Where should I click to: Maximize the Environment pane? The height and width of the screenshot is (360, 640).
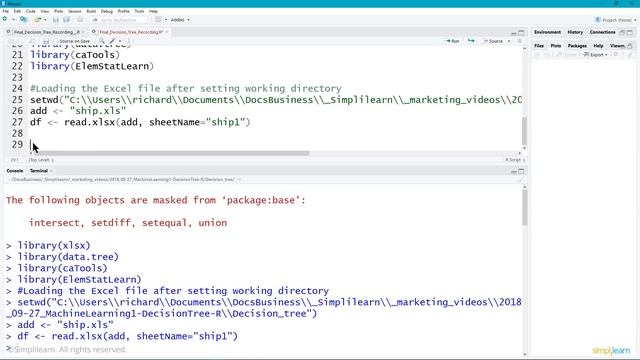630,32
